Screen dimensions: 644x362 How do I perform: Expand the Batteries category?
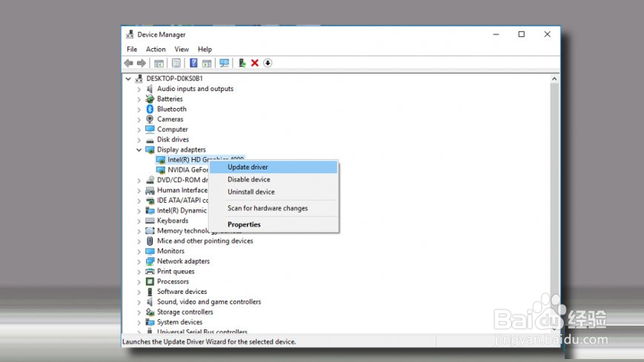click(x=139, y=99)
